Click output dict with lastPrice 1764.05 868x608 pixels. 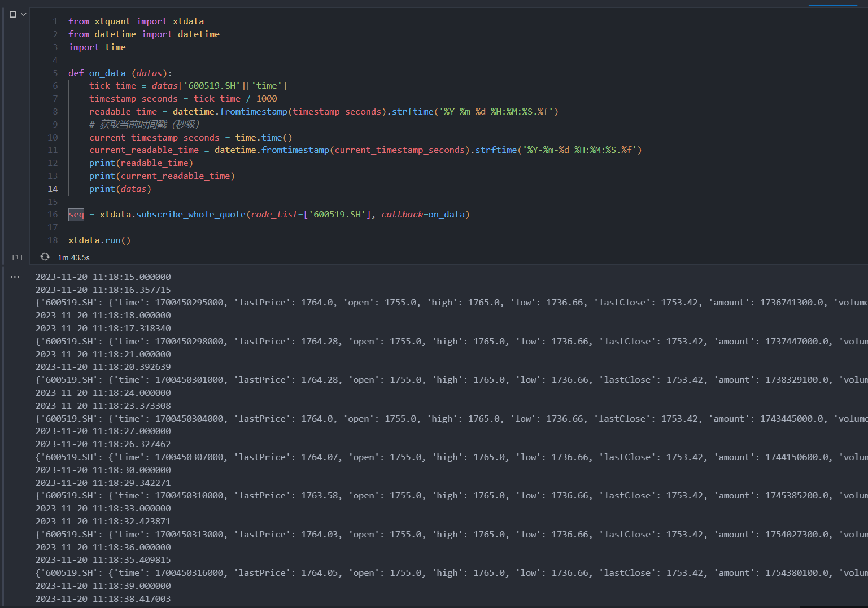[x=452, y=573]
